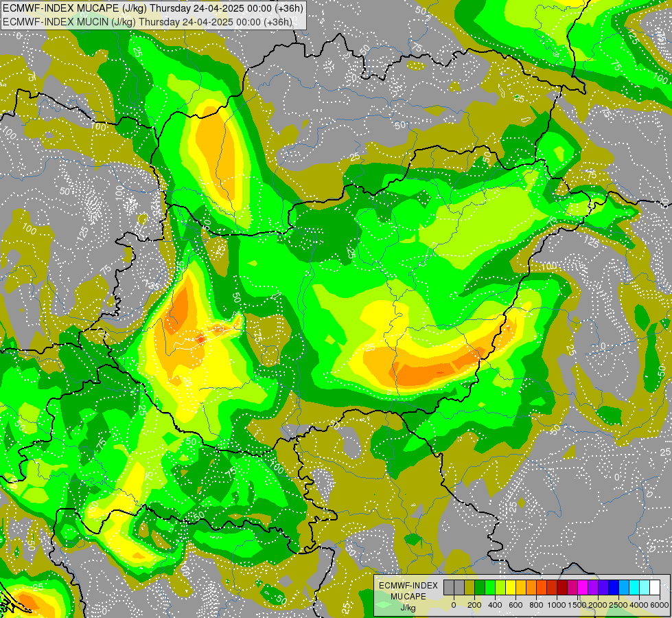Image resolution: width=672 pixels, height=618 pixels.
Task: Select the amber legend swatch
Action: click(x=521, y=588)
